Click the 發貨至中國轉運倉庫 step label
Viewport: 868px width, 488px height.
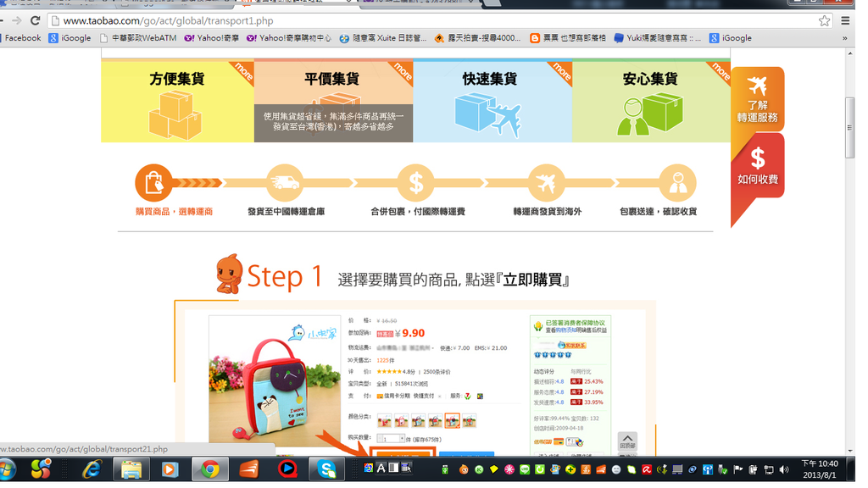point(287,211)
